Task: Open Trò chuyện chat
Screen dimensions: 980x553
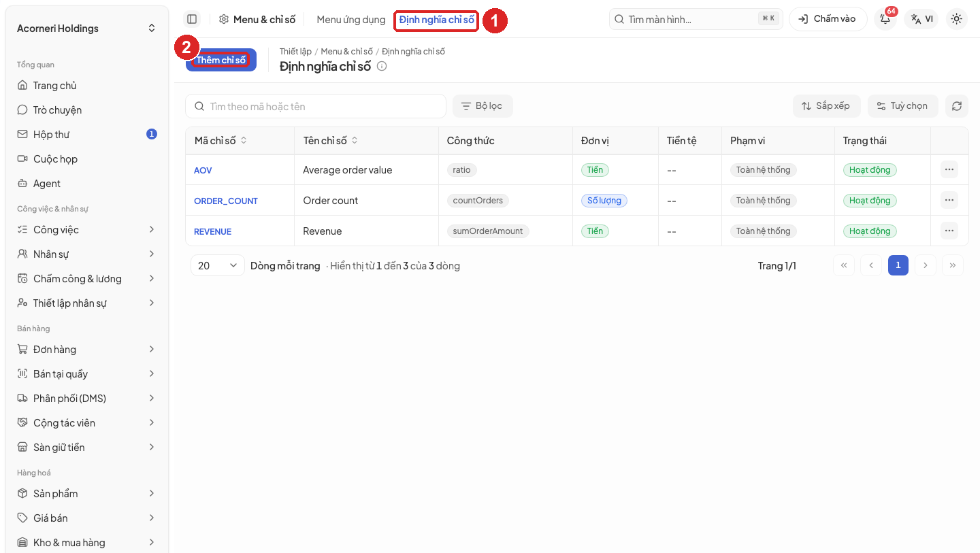Action: tap(86, 110)
